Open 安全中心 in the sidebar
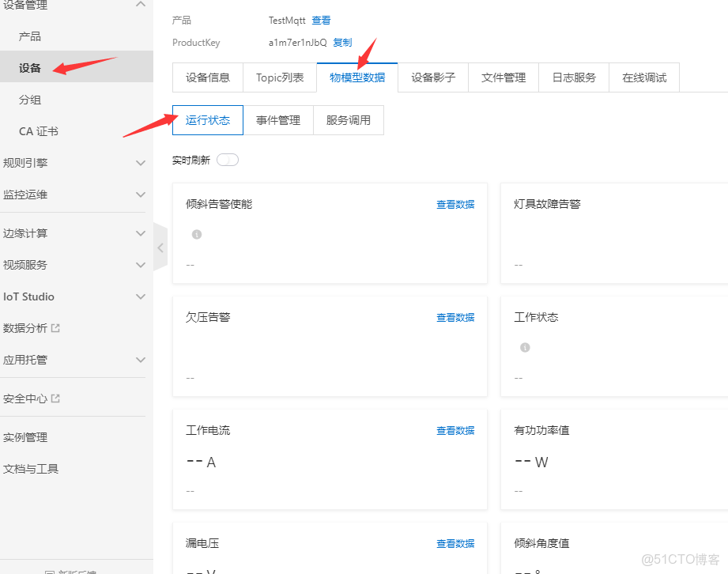Screen dimensions: 728x574 [x=25, y=398]
